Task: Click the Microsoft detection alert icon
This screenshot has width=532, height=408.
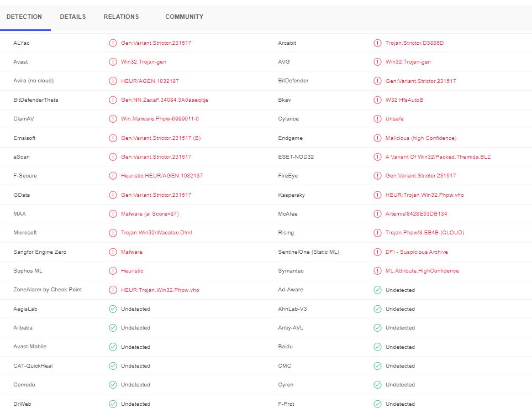Action: click(113, 233)
